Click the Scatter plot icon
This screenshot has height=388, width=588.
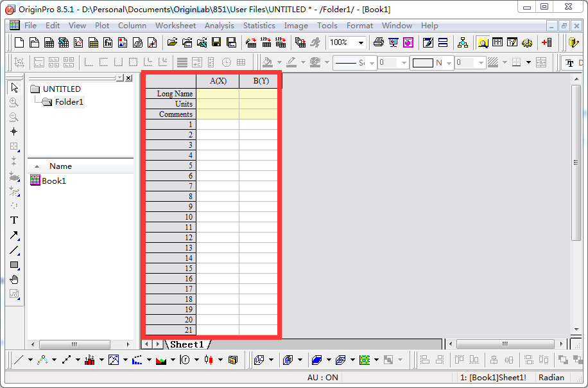pos(42,360)
